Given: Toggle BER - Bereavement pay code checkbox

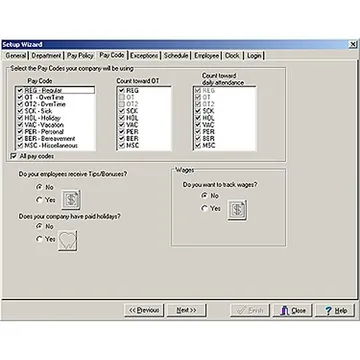Looking at the screenshot, I should click(20, 139).
